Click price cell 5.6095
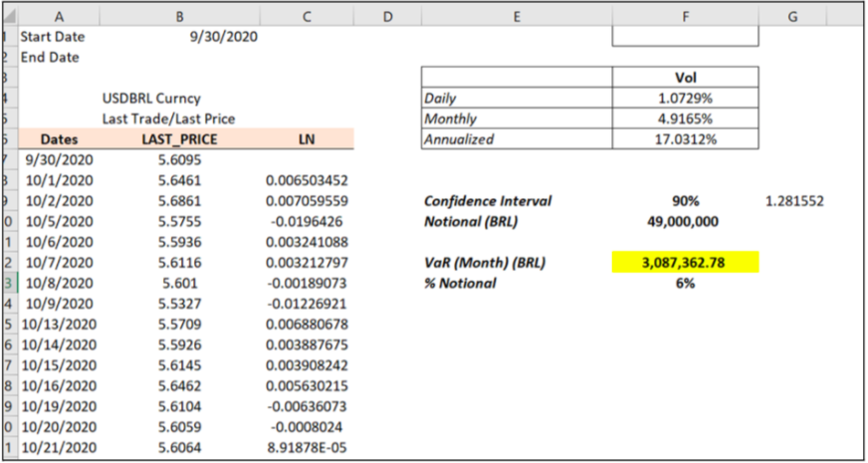The width and height of the screenshot is (868, 463). pyautogui.click(x=180, y=160)
